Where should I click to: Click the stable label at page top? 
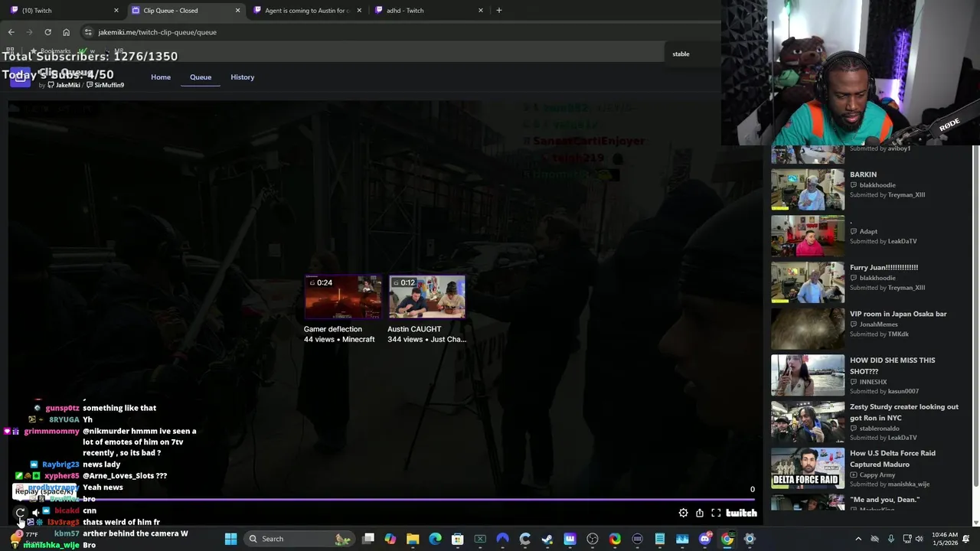681,54
